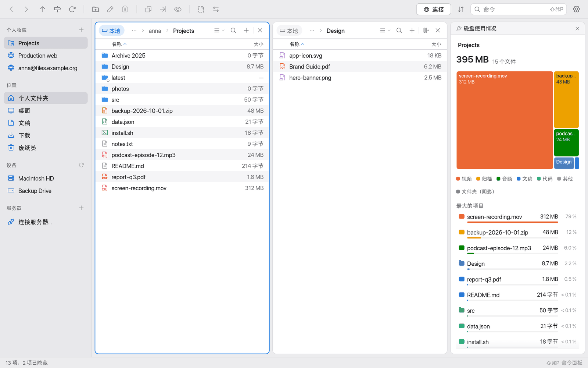Add a server with the 服务器 plus icon

click(x=81, y=208)
